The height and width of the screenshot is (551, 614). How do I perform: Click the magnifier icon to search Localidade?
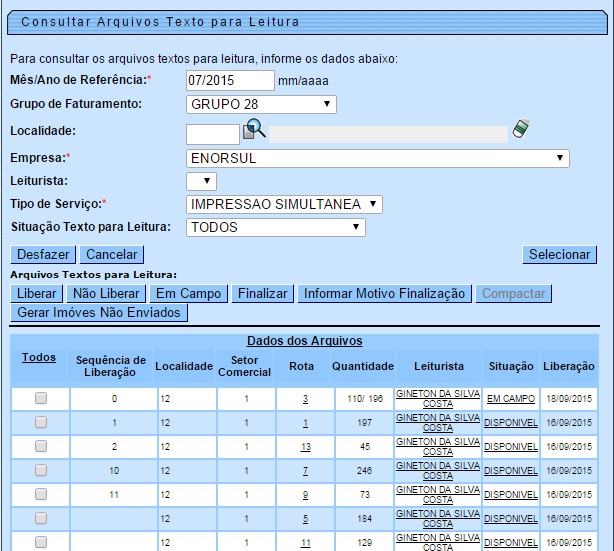pos(254,129)
